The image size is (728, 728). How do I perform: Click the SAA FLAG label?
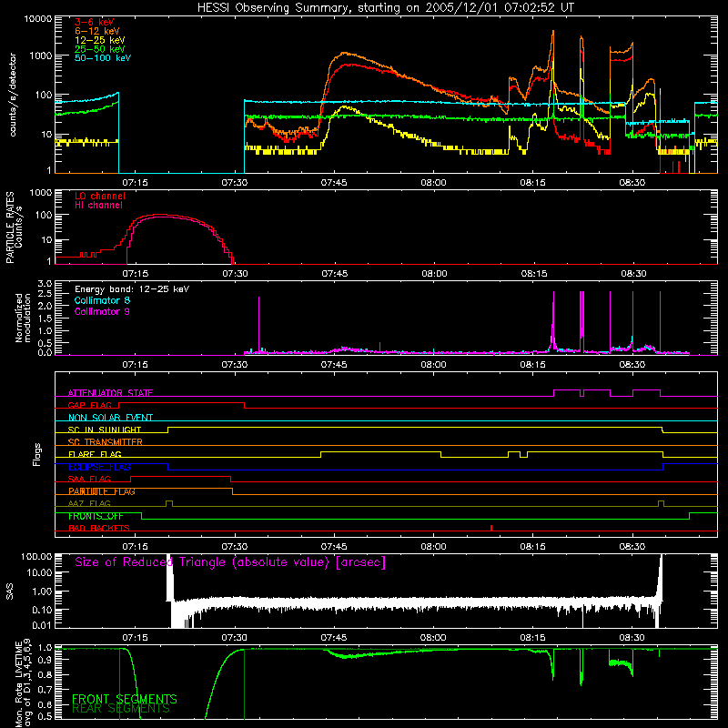[89, 479]
